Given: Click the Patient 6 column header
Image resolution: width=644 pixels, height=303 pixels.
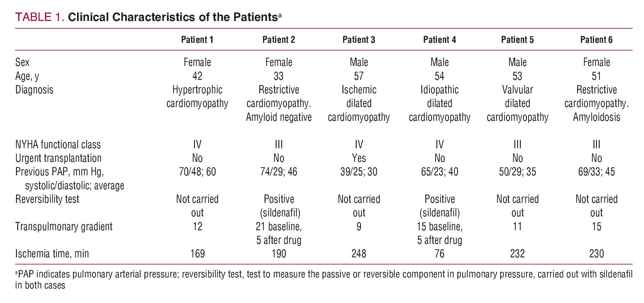Looking at the screenshot, I should 596,40.
